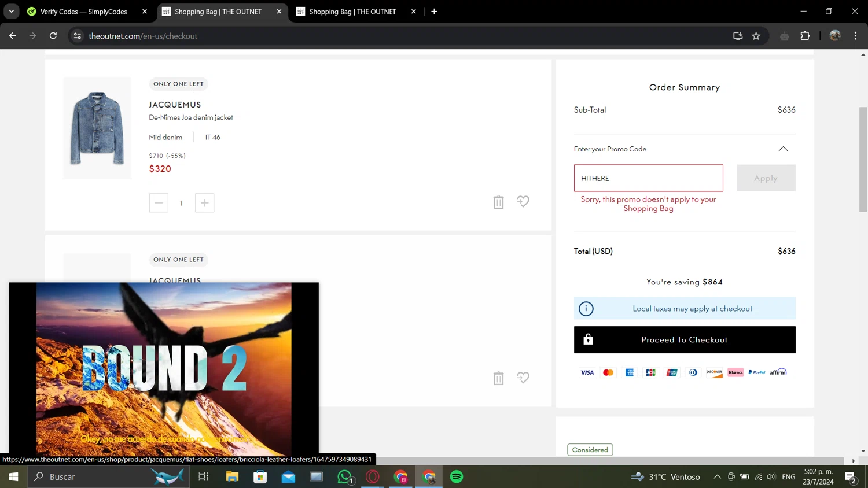The image size is (868, 488).
Task: Decrease denim jacket quantity with minus button
Action: click(159, 203)
